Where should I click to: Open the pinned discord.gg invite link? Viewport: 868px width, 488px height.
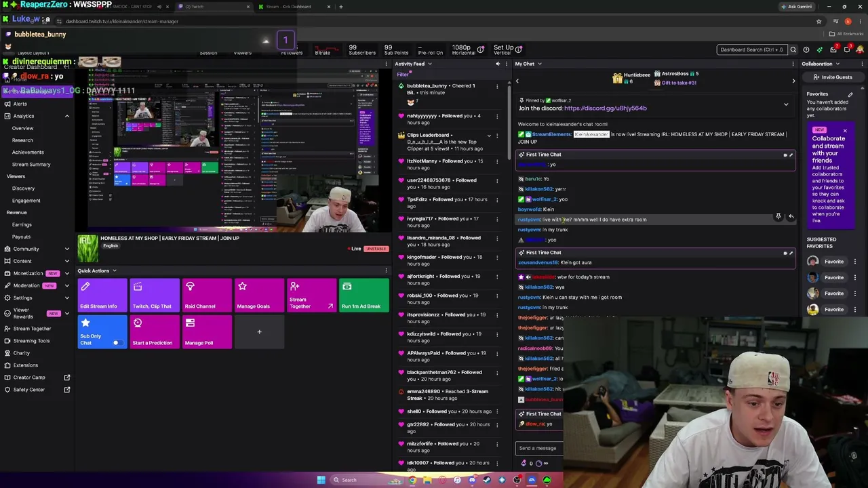605,108
